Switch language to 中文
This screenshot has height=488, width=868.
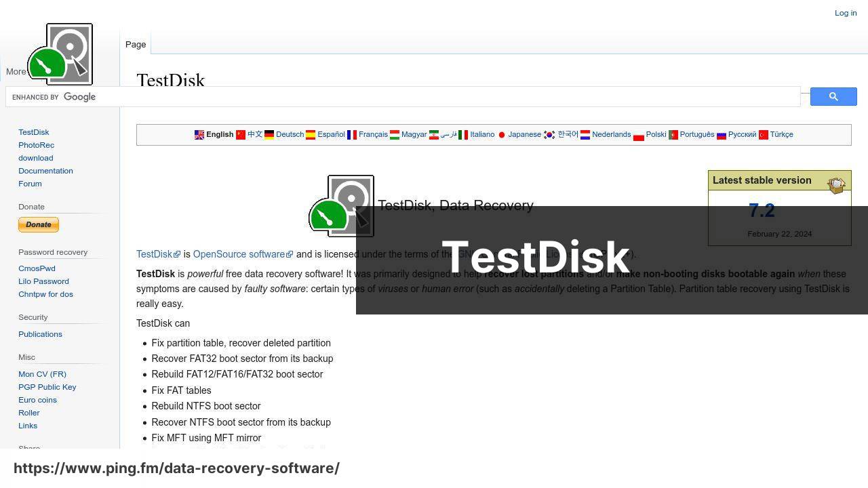point(255,134)
